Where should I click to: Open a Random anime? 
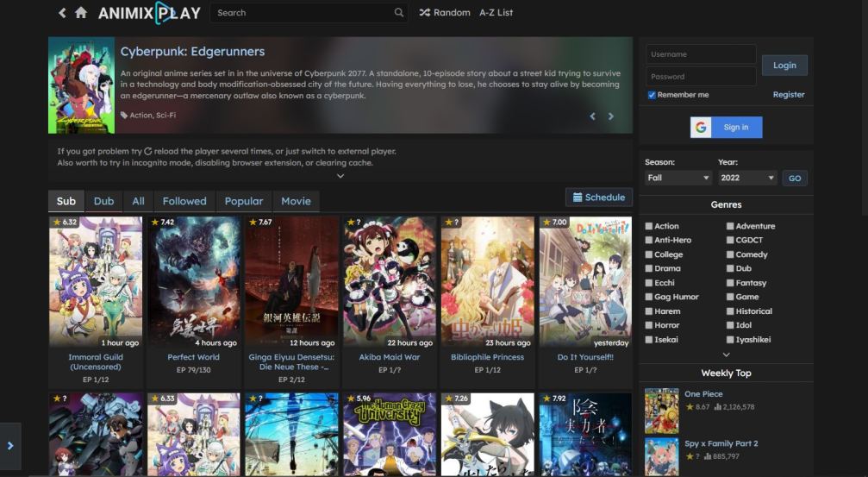(445, 13)
